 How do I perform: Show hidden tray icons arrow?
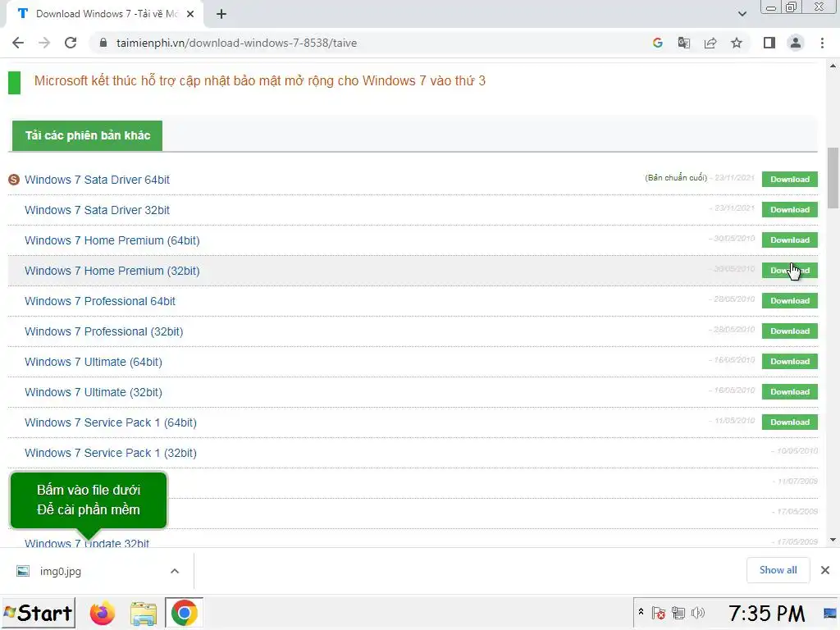click(x=641, y=612)
